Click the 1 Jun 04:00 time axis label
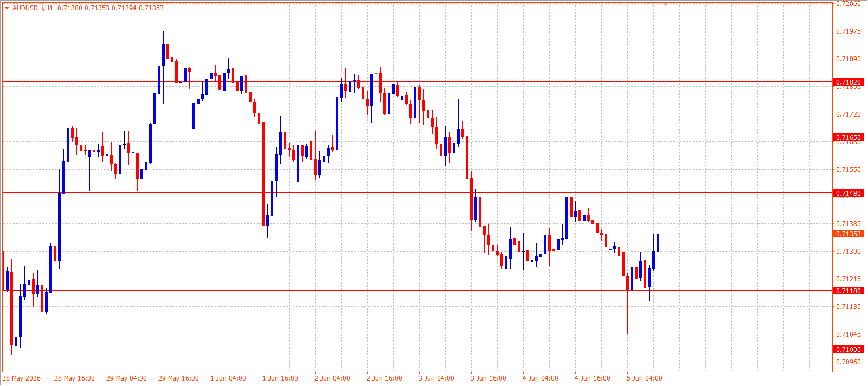 (228, 378)
